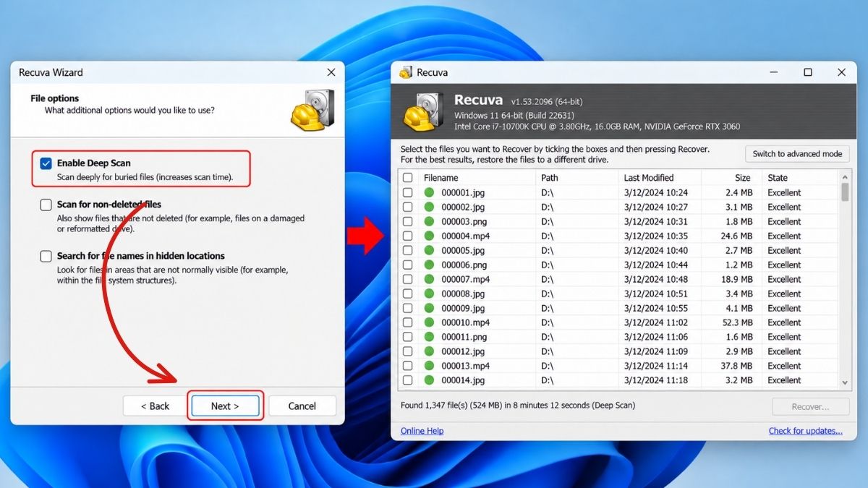This screenshot has width=868, height=488.
Task: Click the green status dot of 000008.jpg
Action: click(x=429, y=294)
